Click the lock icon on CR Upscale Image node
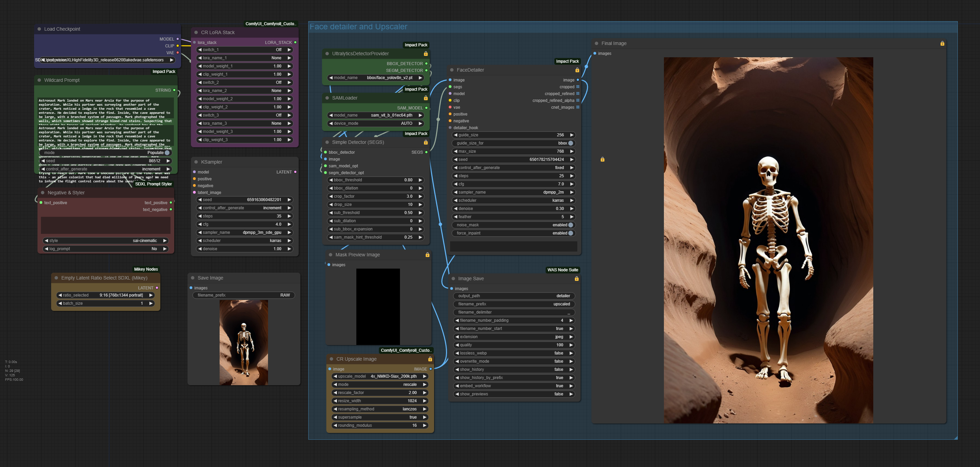The image size is (980, 467). pos(430,359)
